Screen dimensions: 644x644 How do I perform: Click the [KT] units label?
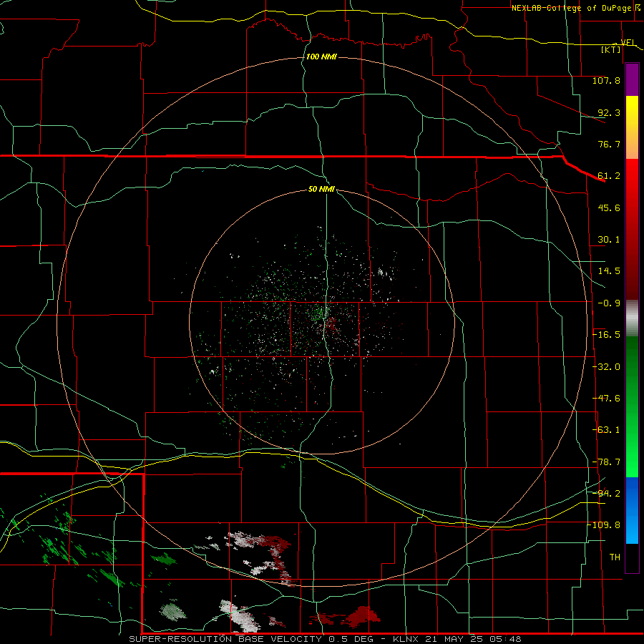(x=611, y=49)
